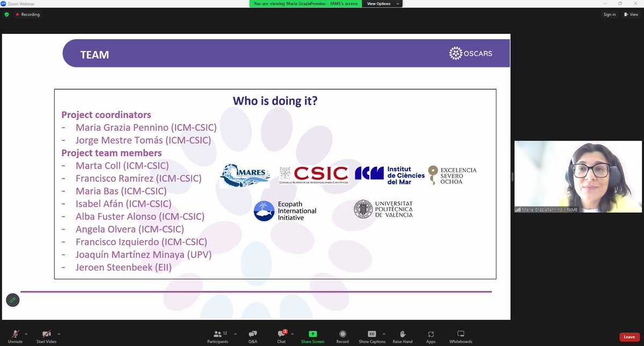Screen dimensions: 644x346
Task: Click the speaker name label under video
Action: click(x=546, y=209)
